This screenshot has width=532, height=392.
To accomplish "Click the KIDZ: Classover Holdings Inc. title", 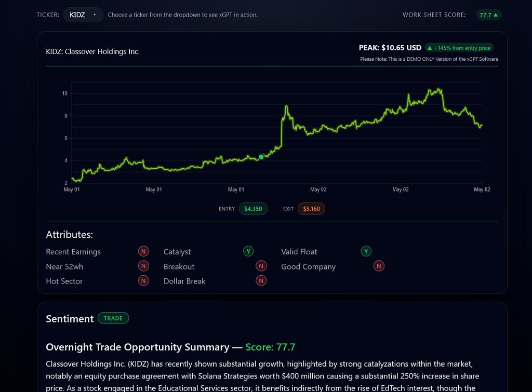I will 92,51.
